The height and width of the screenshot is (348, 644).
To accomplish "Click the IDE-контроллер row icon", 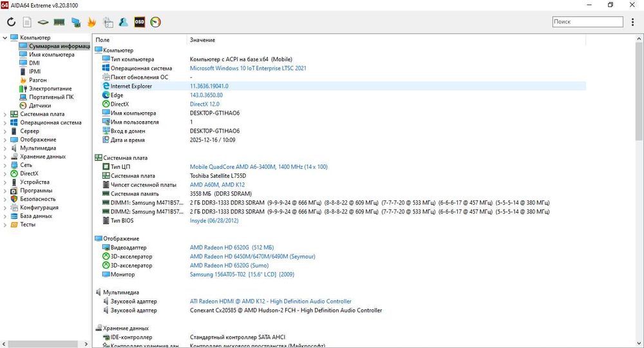I will click(x=106, y=337).
